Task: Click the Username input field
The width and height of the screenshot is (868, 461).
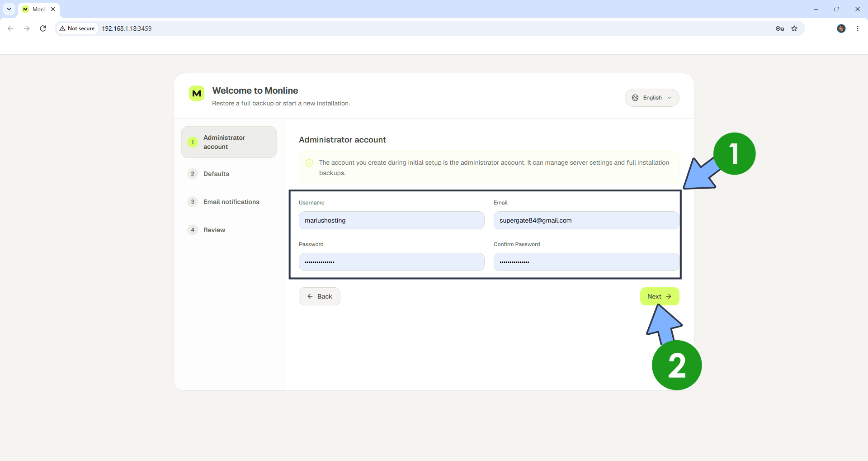Action: pos(392,220)
